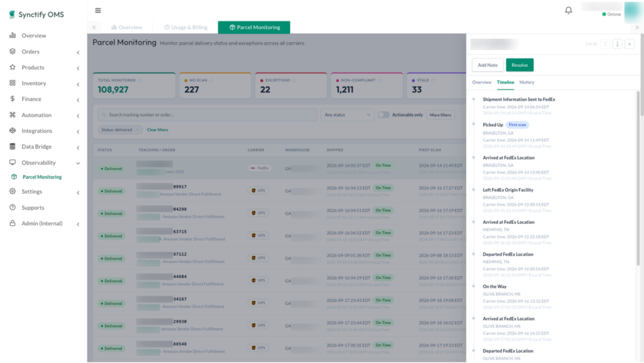644x363 pixels.
Task: Click On Time badge in row 63715
Action: pyautogui.click(x=383, y=233)
